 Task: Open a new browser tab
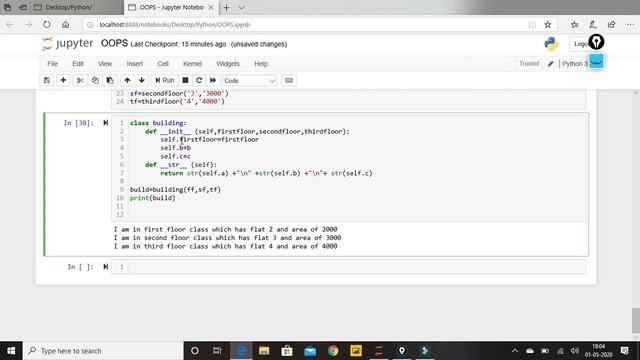(x=227, y=7)
